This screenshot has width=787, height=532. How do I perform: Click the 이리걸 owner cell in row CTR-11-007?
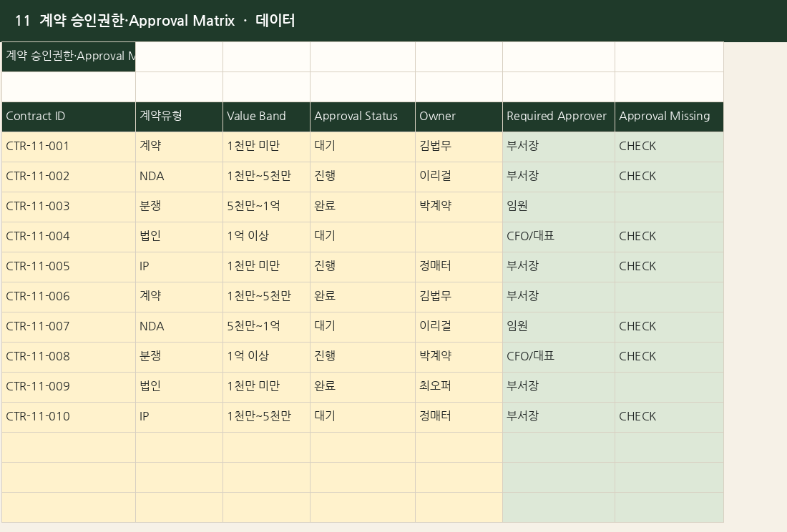click(459, 327)
